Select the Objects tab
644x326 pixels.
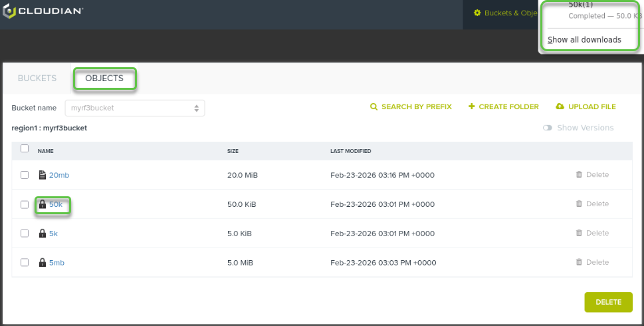(104, 79)
